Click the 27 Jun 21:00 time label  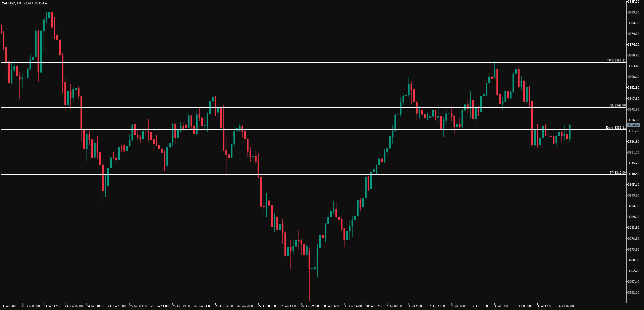pos(310,306)
